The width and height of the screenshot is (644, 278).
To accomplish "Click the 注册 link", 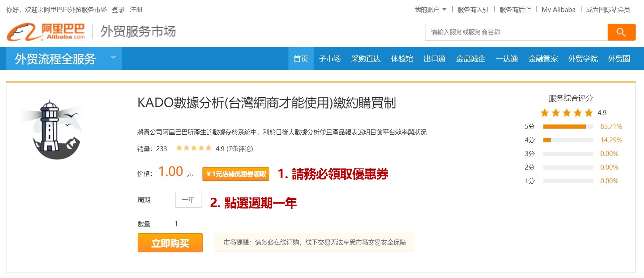I will (x=136, y=10).
